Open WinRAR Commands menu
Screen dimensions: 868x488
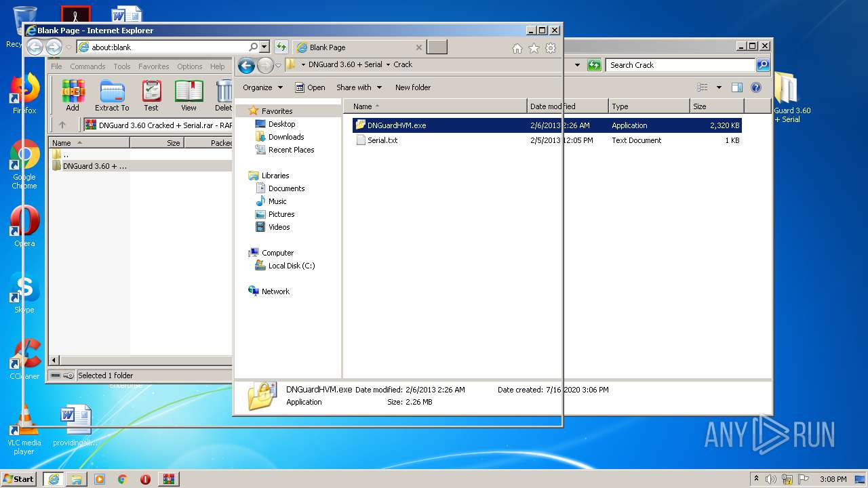[x=87, y=66]
